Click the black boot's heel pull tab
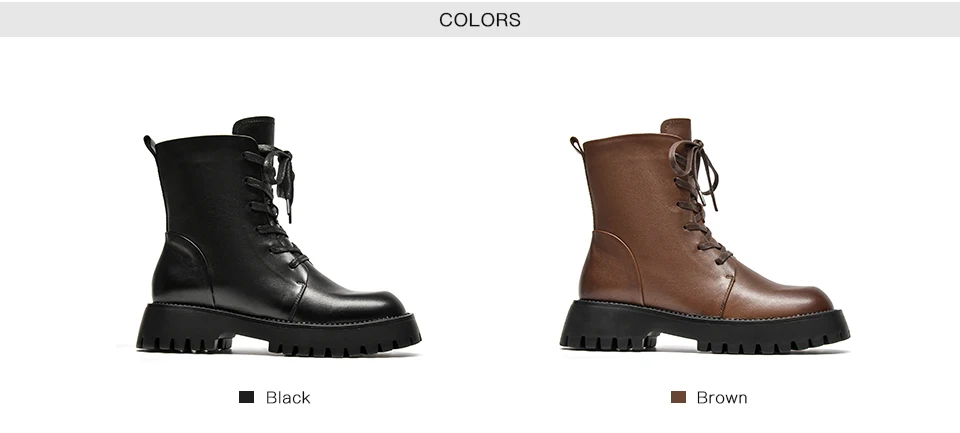The image size is (960, 433). 149,145
